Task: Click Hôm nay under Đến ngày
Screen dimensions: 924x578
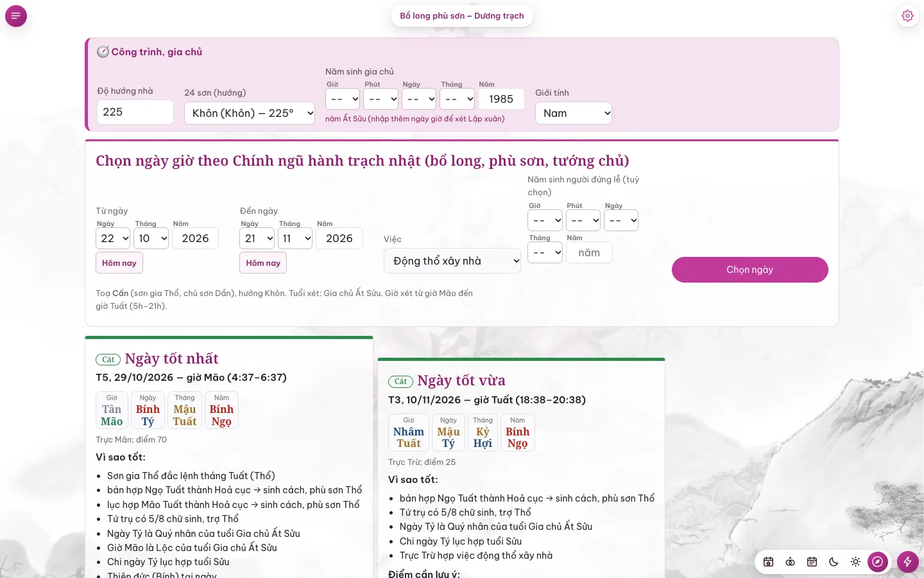Action: click(x=263, y=263)
